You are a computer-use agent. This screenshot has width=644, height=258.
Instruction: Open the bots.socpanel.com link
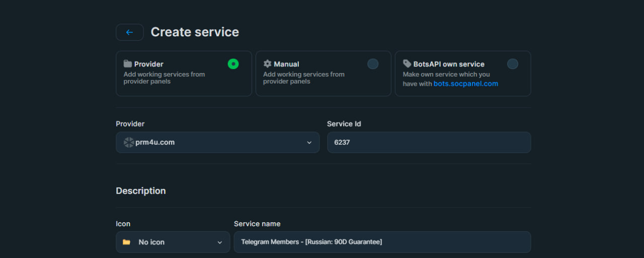click(x=466, y=84)
